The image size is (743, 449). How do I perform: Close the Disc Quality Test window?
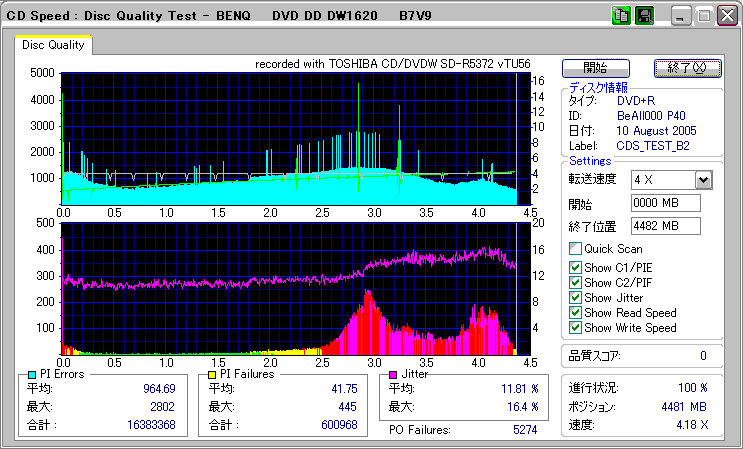point(725,16)
